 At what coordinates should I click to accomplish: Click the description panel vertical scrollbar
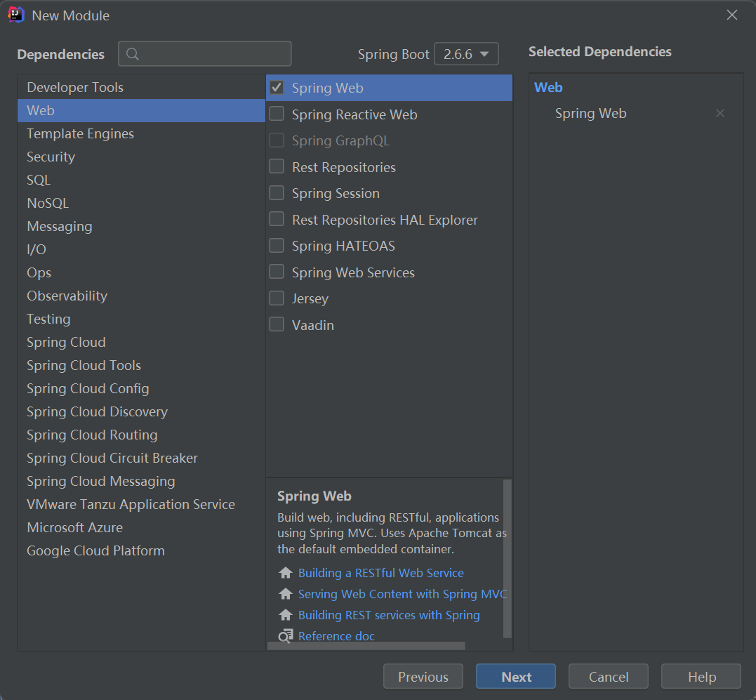point(507,558)
